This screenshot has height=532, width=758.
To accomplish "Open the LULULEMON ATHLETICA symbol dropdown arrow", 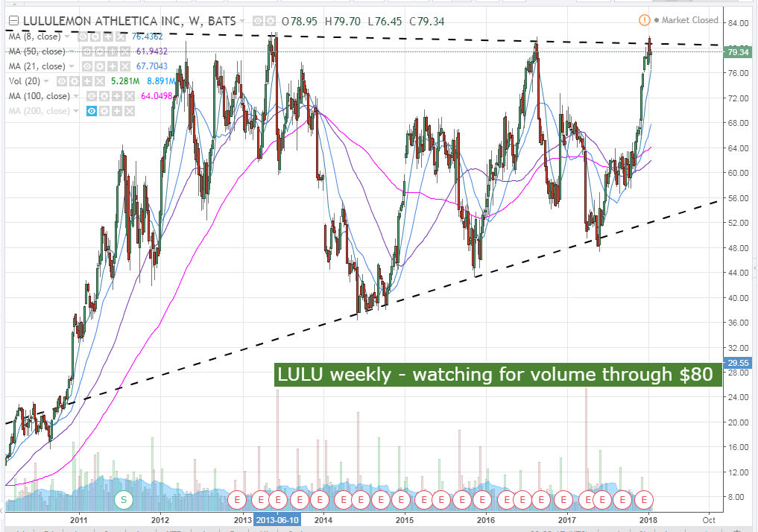I will [243, 22].
